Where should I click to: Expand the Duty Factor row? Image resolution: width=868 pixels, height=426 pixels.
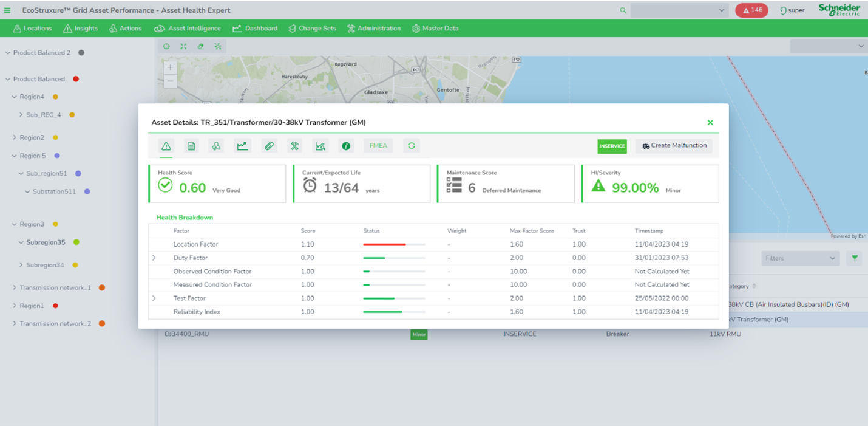click(154, 258)
